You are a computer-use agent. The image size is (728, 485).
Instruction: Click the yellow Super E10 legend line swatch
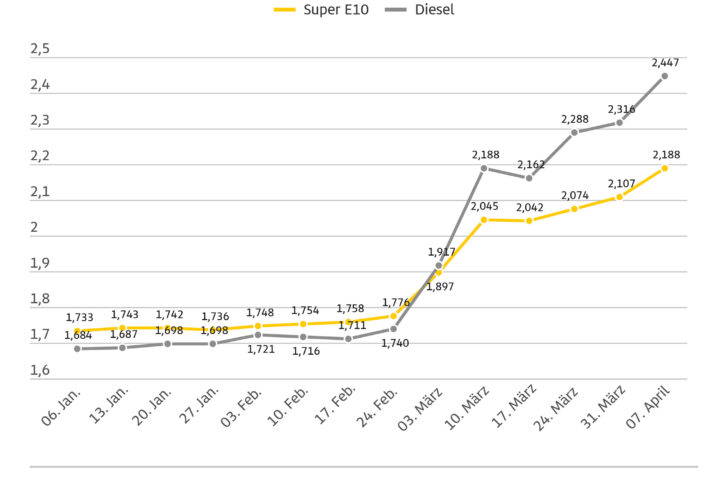pos(288,10)
